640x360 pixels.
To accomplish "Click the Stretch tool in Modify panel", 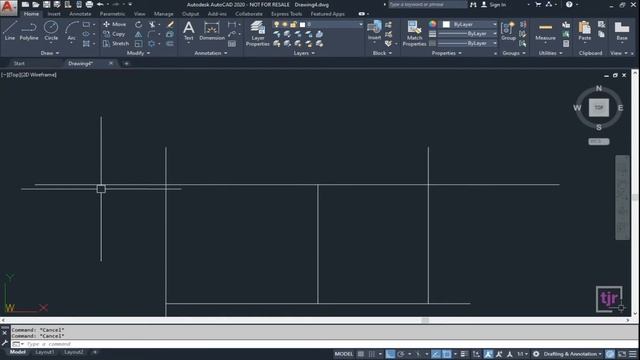I will 116,43.
